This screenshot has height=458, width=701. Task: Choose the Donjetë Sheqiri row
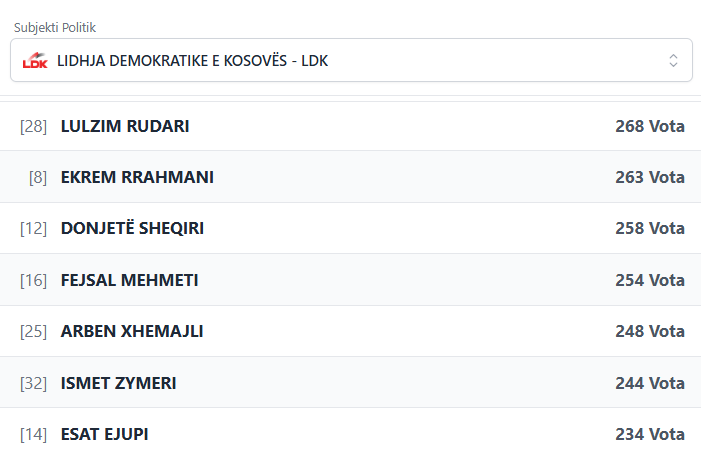point(132,228)
